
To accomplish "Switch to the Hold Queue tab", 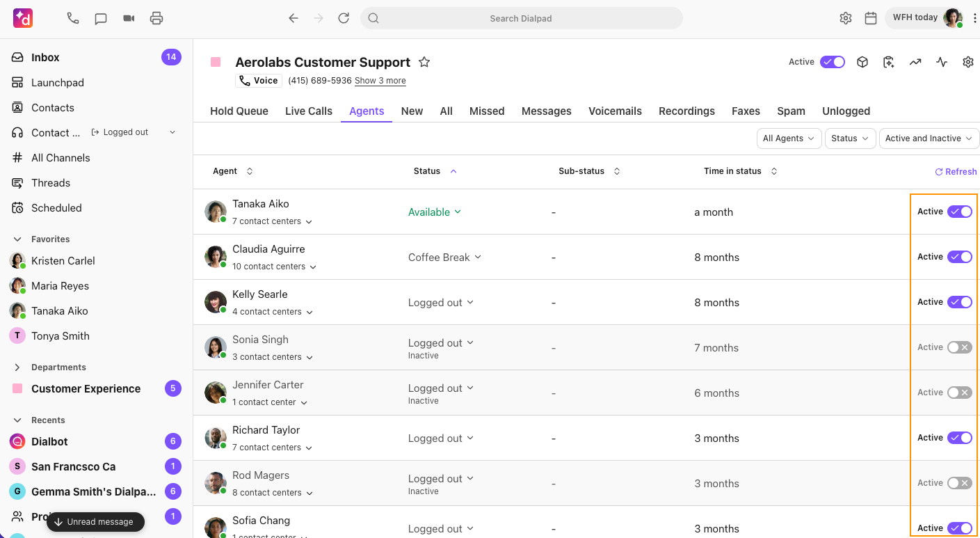I will point(239,111).
